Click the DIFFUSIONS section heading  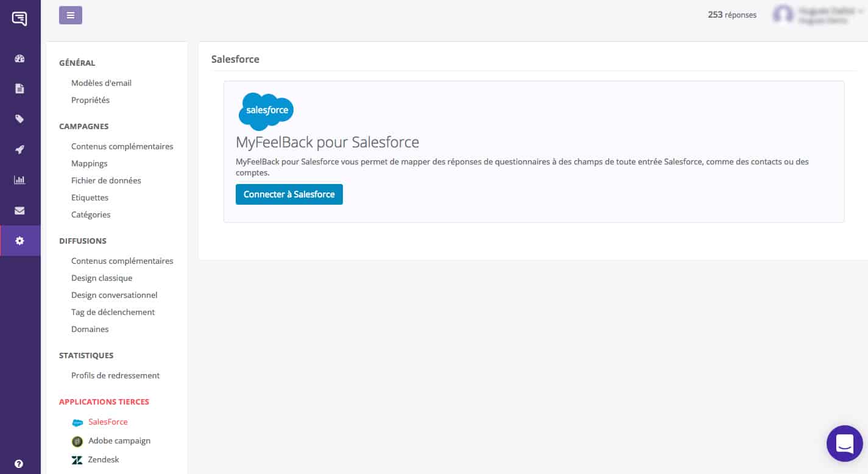[x=83, y=241]
